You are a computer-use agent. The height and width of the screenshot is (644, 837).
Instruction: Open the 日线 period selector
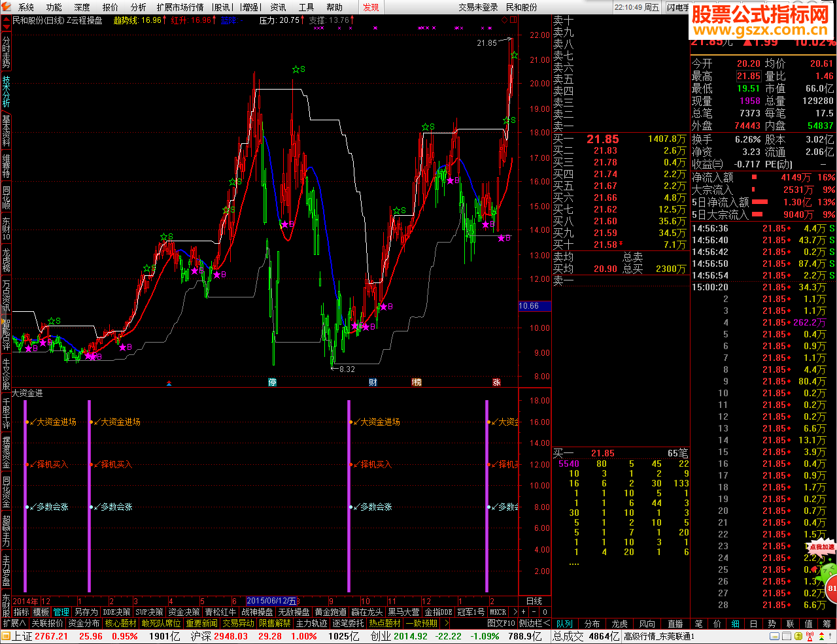tap(534, 601)
